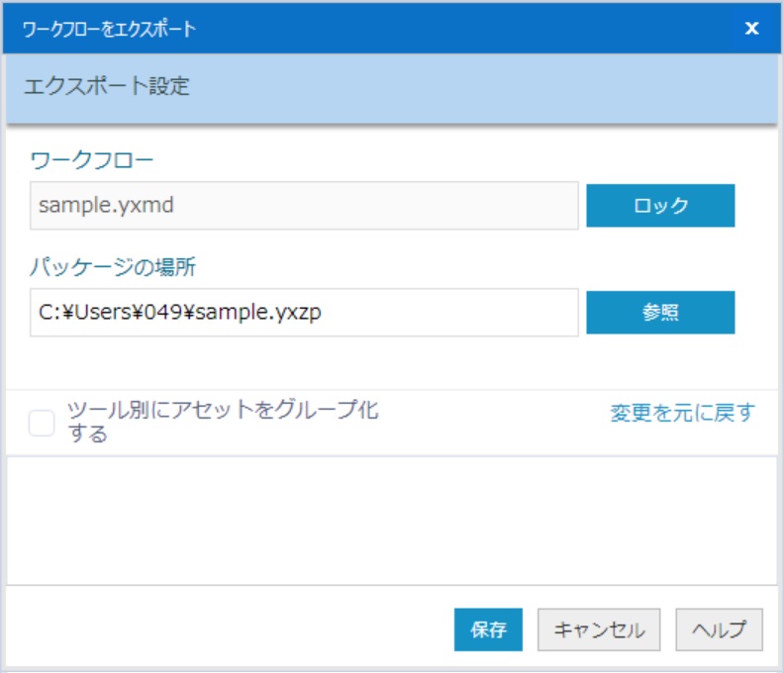Click the sample.yxmd workflow field

(x=304, y=206)
